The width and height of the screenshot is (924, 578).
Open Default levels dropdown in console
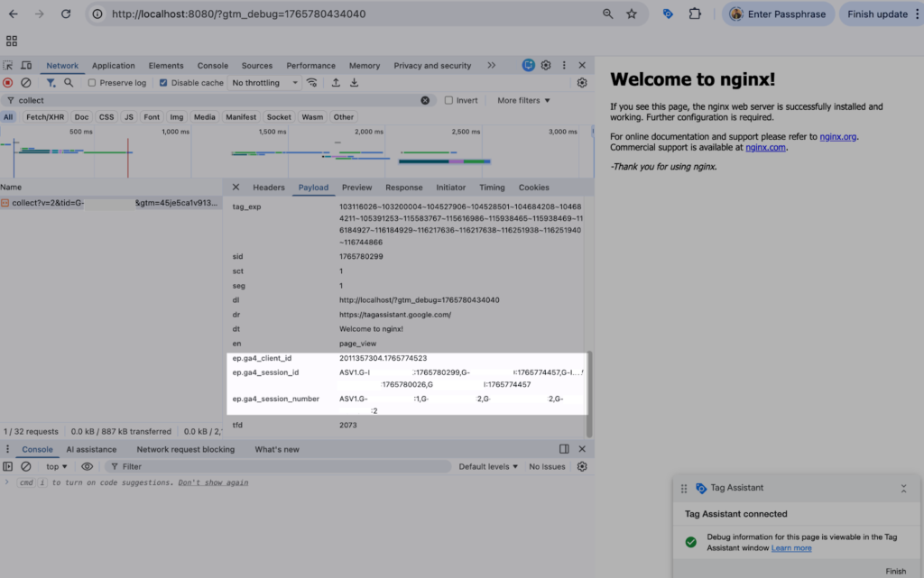[488, 466]
